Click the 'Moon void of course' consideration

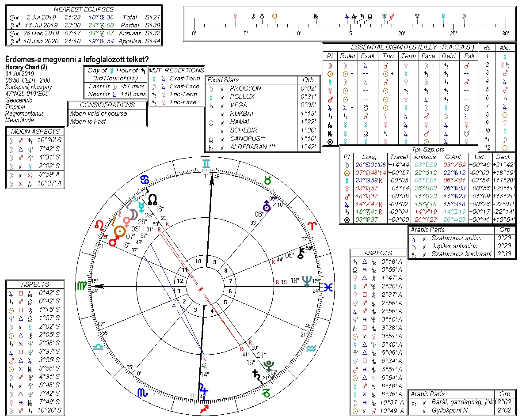click(x=99, y=114)
